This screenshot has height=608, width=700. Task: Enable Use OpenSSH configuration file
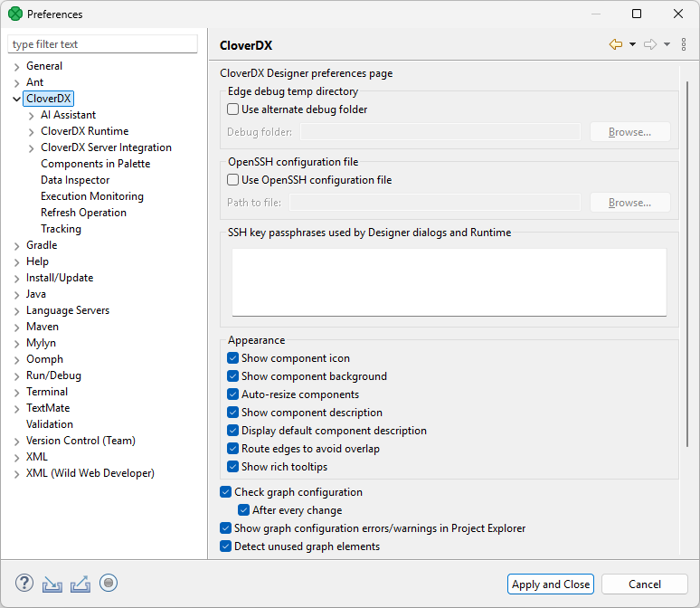pyautogui.click(x=232, y=180)
